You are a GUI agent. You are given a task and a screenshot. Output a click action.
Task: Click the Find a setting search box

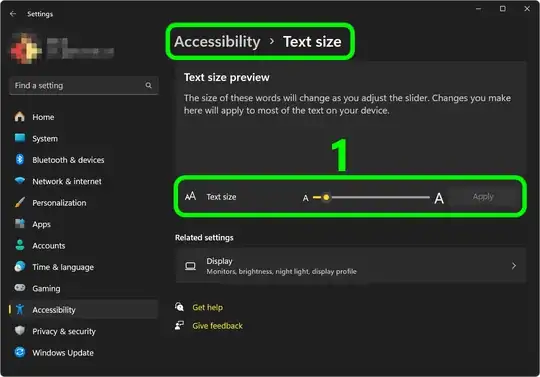click(x=84, y=85)
